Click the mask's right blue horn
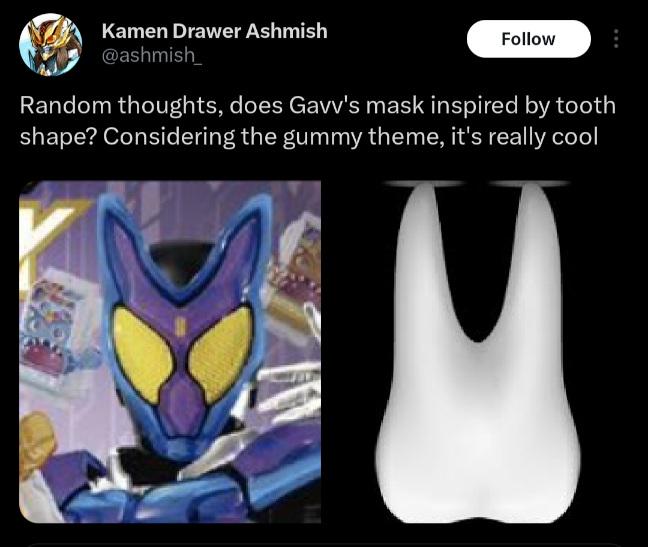648x547 pixels. (x=240, y=244)
